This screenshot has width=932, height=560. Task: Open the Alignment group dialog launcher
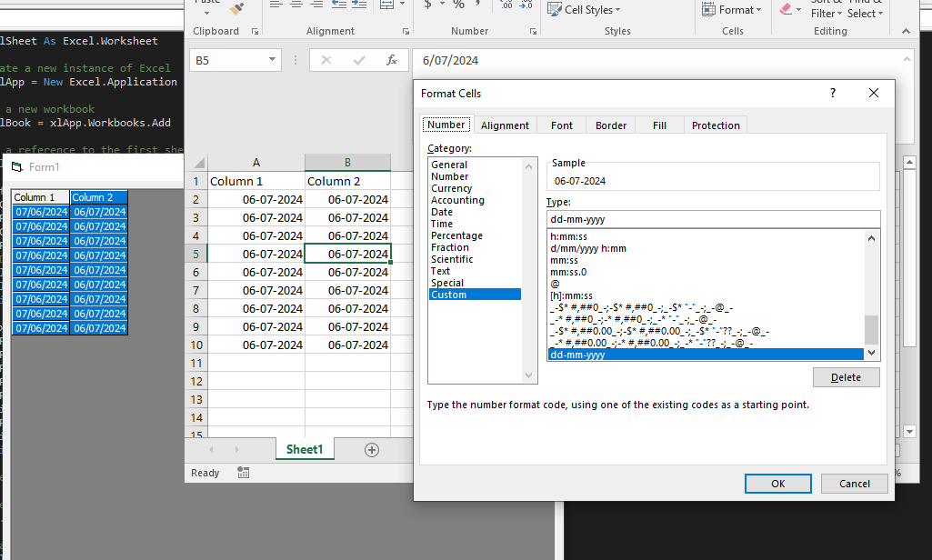point(406,32)
